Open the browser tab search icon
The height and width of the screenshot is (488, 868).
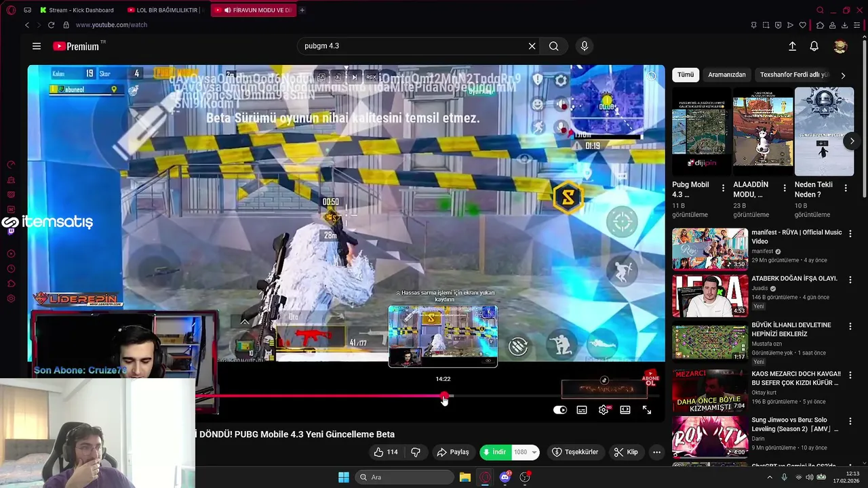(x=820, y=10)
